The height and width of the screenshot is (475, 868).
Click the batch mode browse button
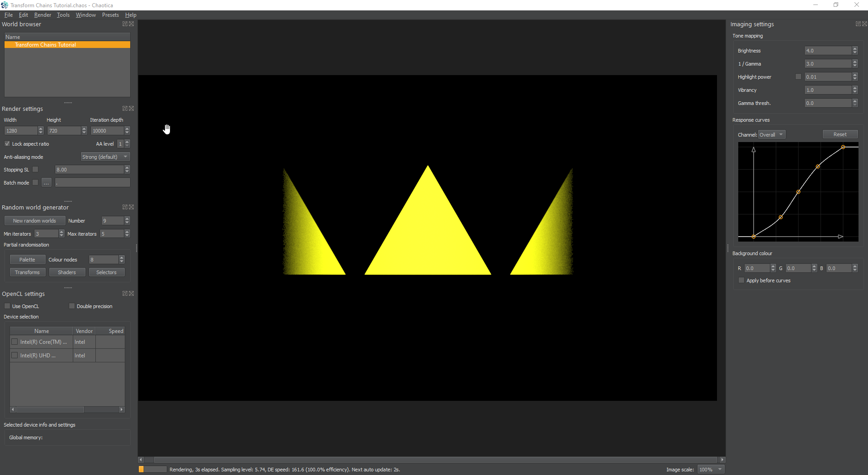[47, 183]
